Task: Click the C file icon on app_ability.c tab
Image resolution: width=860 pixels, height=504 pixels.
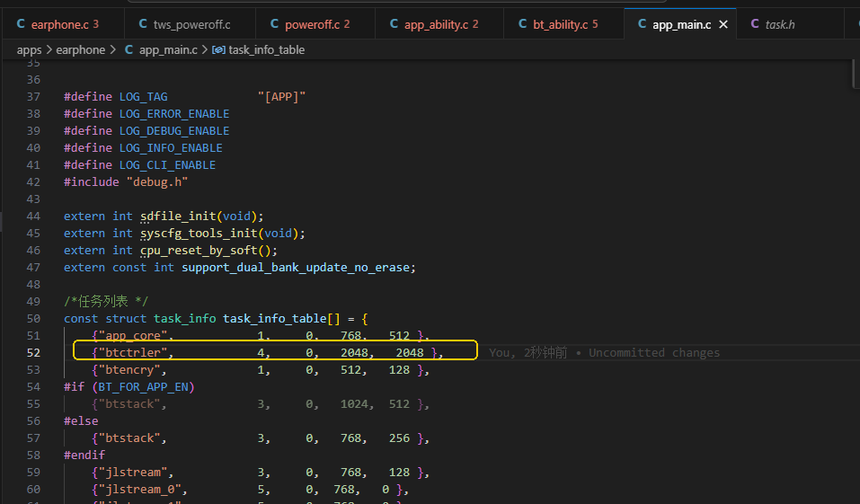Action: coord(394,23)
